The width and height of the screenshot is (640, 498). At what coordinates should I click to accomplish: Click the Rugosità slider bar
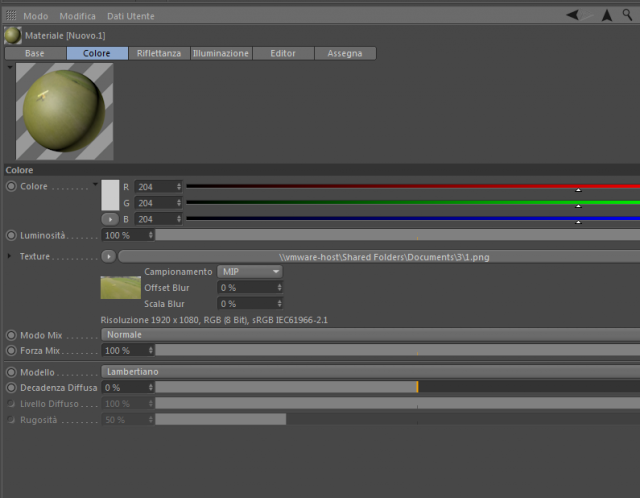398,419
